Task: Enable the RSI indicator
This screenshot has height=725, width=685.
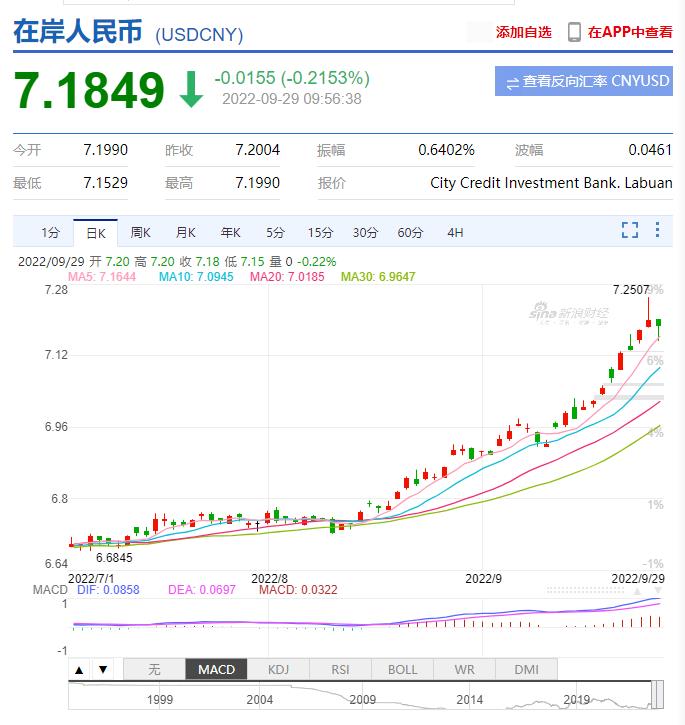Action: pyautogui.click(x=340, y=669)
